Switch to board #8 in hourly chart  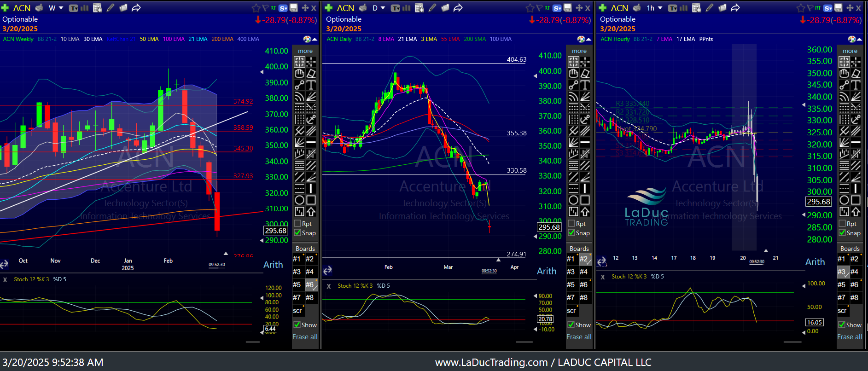pyautogui.click(x=855, y=298)
